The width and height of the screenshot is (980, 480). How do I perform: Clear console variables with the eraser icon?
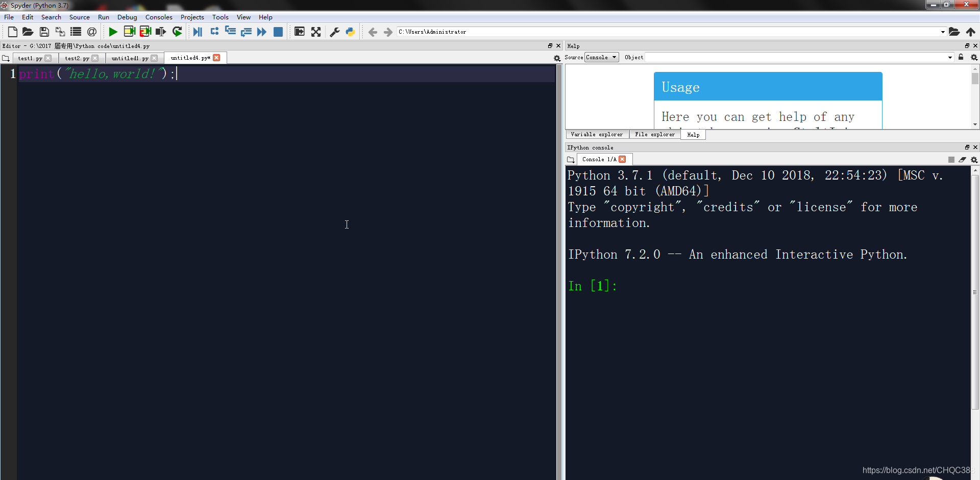coord(962,160)
